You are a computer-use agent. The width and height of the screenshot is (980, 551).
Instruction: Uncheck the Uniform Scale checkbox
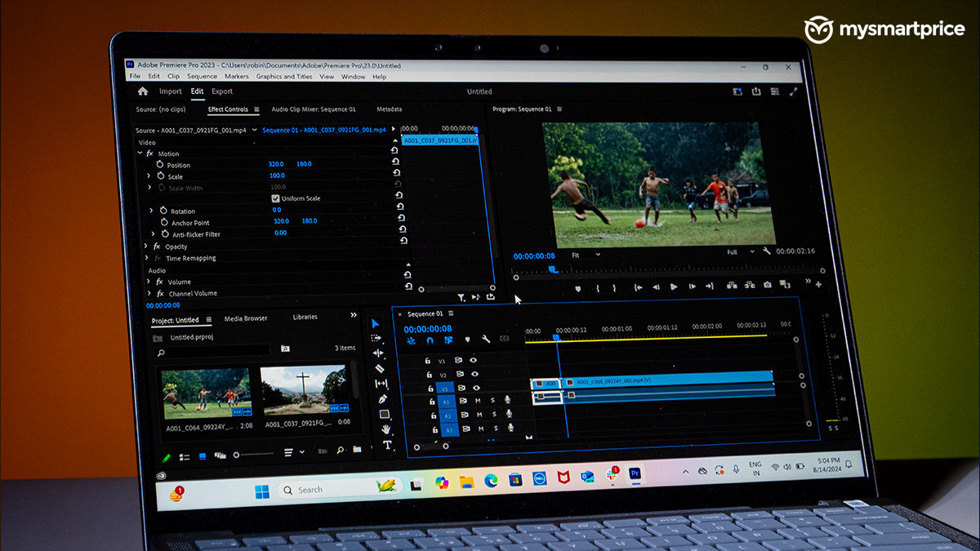[x=275, y=198]
